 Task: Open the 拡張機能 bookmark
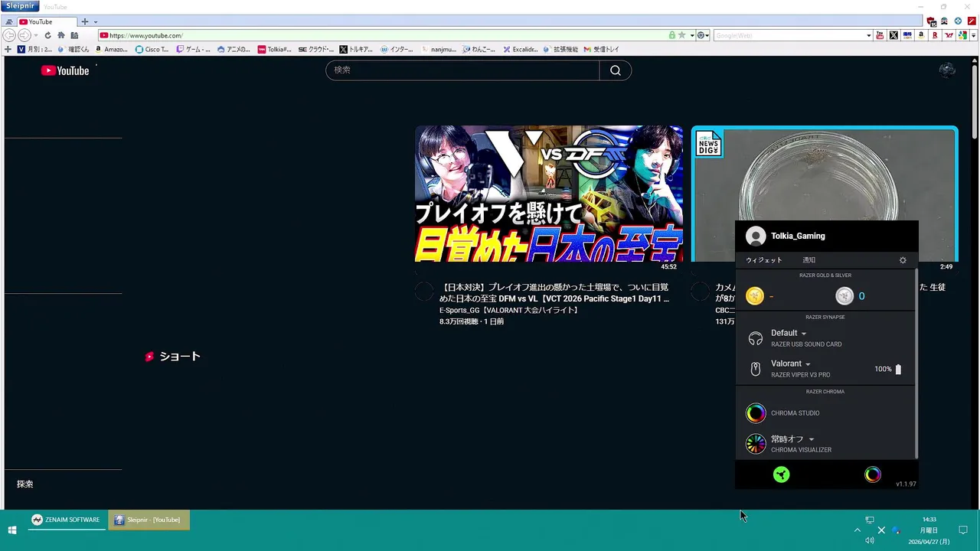[x=560, y=49]
